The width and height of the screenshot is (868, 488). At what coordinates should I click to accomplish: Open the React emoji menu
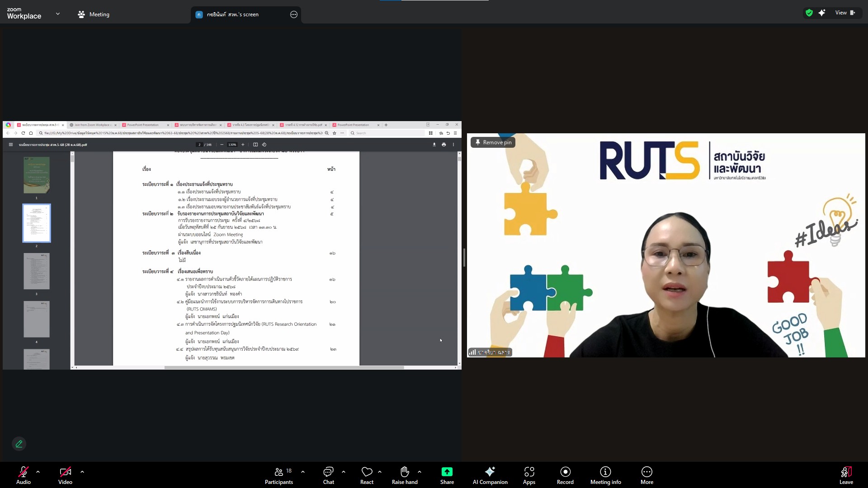click(367, 475)
